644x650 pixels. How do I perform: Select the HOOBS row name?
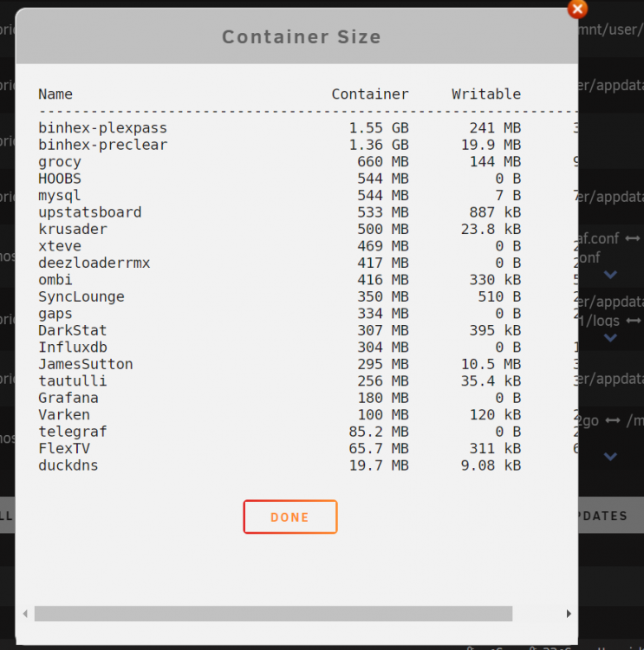point(60,179)
